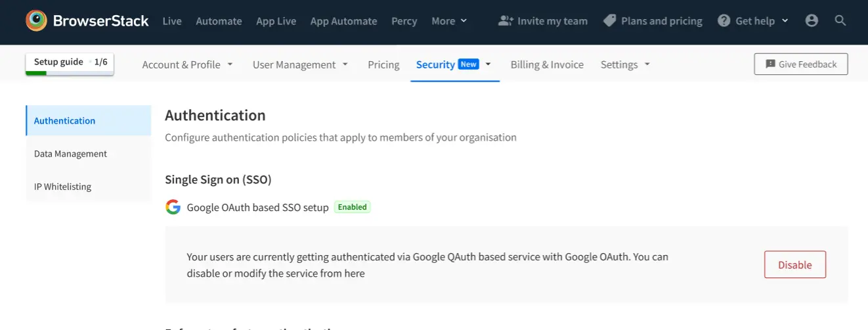Switch to the Billing & Invoice tab
The width and height of the screenshot is (868, 330).
click(547, 64)
